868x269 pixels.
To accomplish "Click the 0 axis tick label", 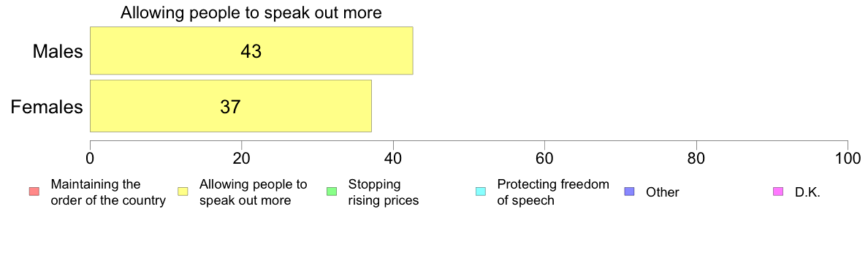I will (90, 159).
